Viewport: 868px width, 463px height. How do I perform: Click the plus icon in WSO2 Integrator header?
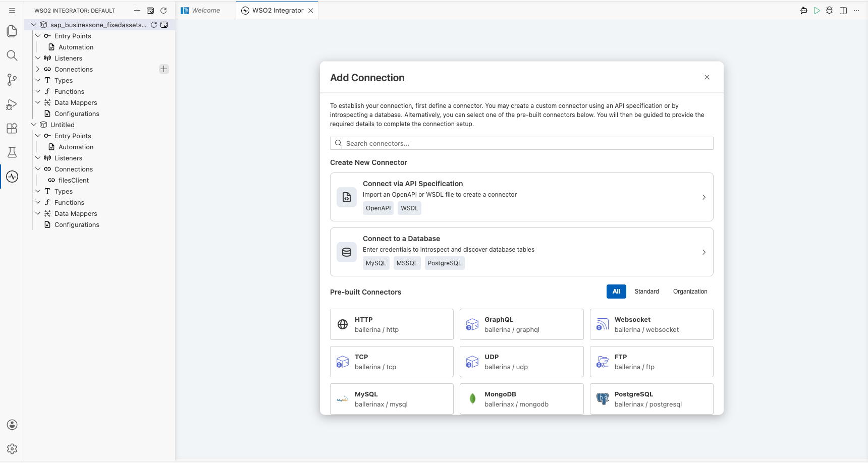(137, 11)
